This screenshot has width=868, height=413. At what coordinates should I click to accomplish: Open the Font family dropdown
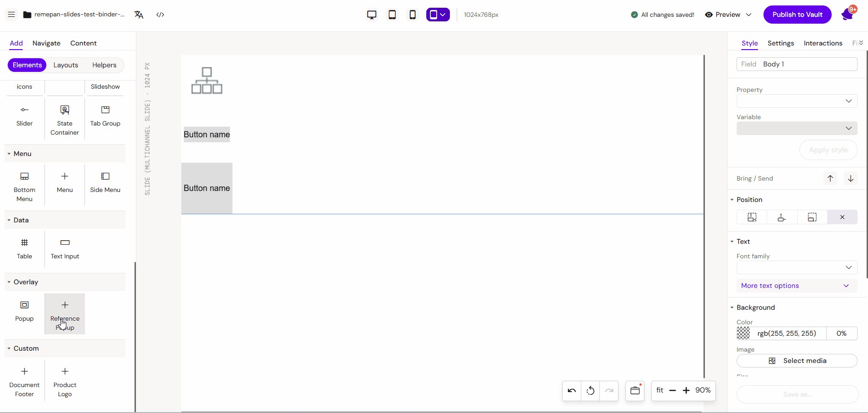click(797, 267)
